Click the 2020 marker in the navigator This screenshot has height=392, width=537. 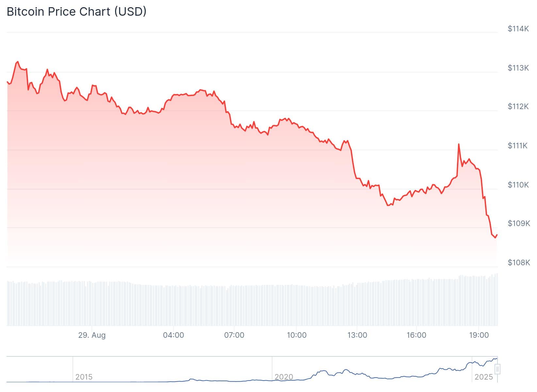coord(284,377)
